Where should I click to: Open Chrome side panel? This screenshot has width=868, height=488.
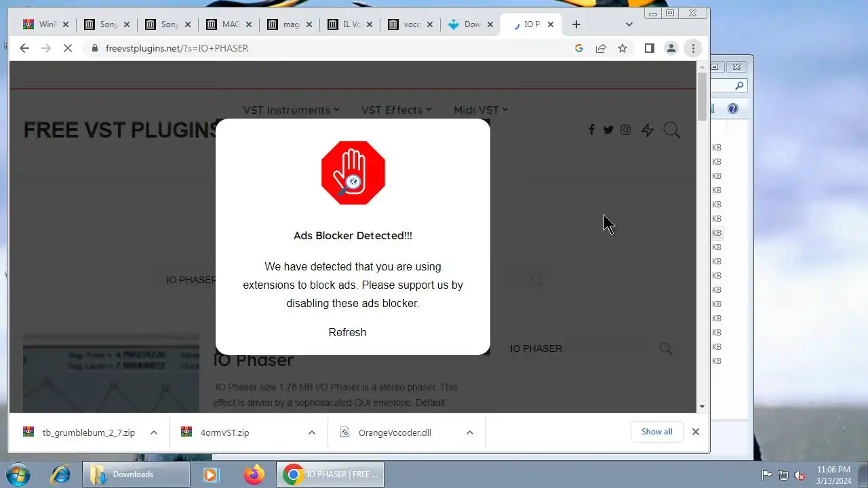649,48
